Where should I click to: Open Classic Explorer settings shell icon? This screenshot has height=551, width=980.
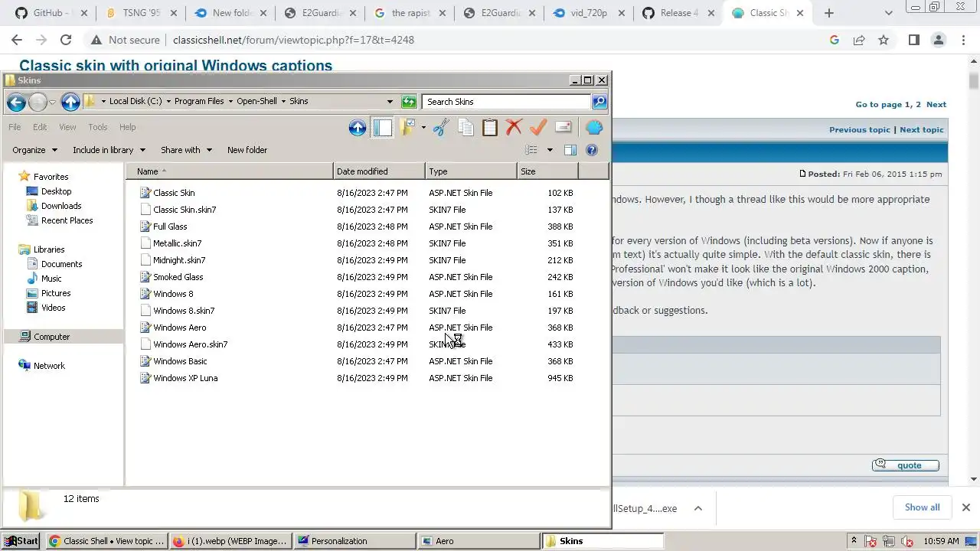(x=594, y=128)
